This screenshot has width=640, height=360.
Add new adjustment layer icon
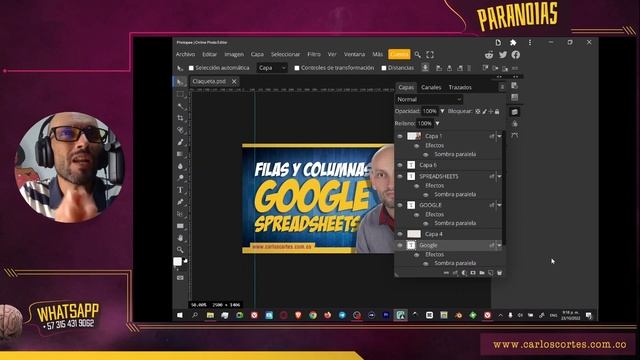click(x=464, y=273)
